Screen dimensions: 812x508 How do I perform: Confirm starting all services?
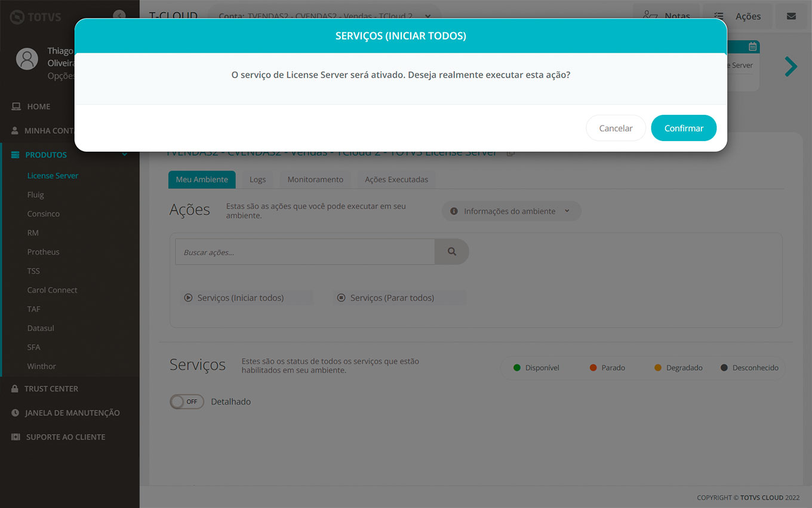pyautogui.click(x=684, y=128)
